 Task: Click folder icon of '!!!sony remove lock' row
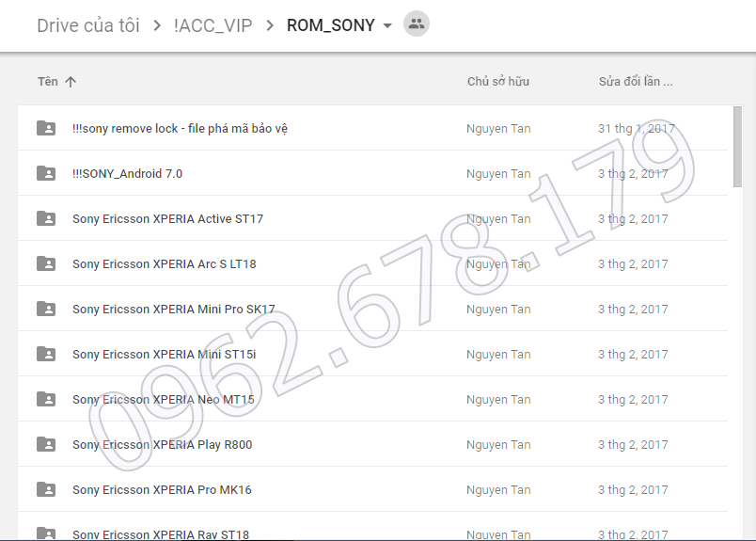pyautogui.click(x=46, y=128)
